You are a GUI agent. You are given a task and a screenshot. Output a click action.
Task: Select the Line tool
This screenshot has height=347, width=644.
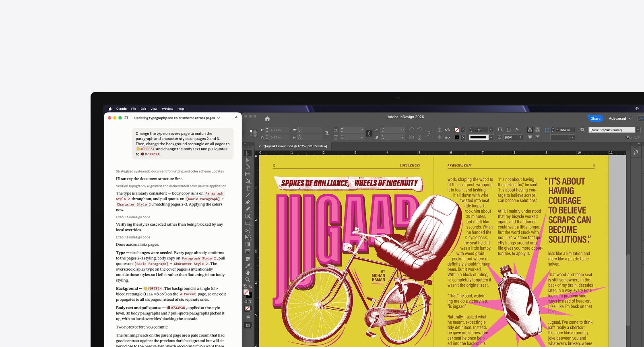coord(248,195)
